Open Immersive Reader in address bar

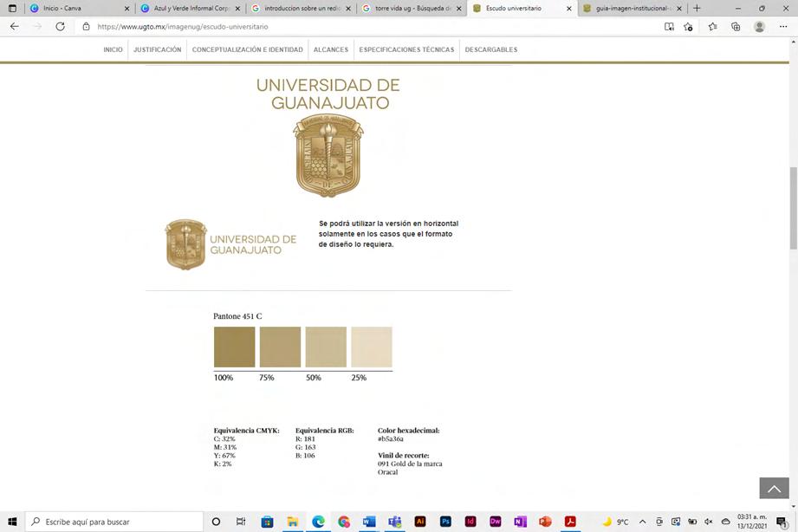pyautogui.click(x=669, y=27)
